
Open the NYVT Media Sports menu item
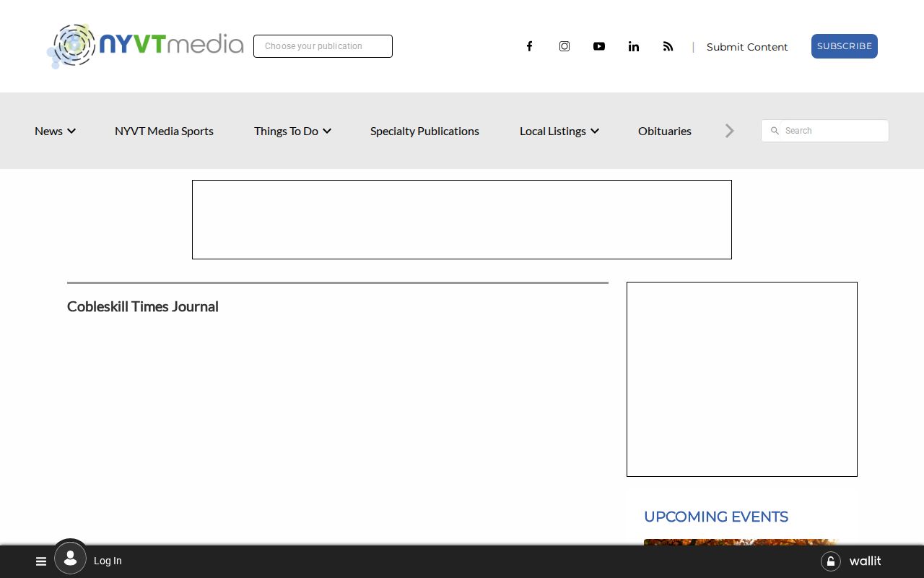click(164, 131)
